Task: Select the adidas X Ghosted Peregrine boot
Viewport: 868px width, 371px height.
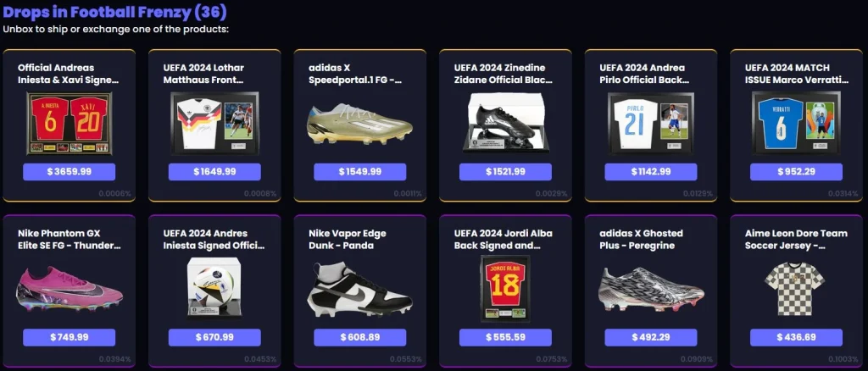Action: click(x=651, y=289)
